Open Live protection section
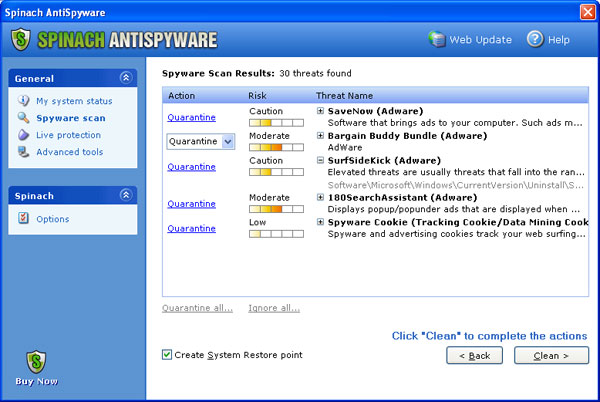This screenshot has width=600, height=402. [68, 135]
